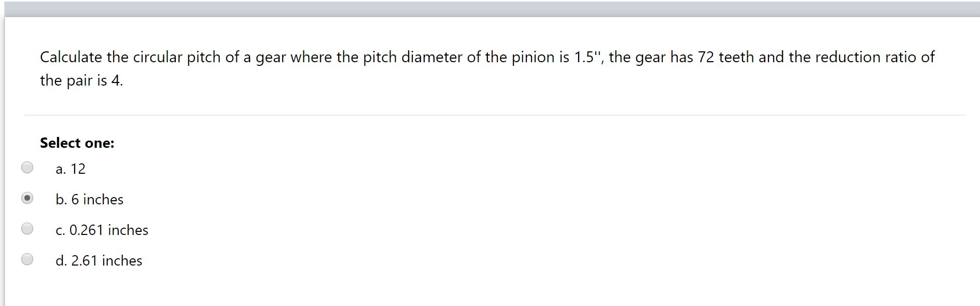The height and width of the screenshot is (306, 980).
Task: Click the answer text 'a. 12'
Action: (x=71, y=168)
